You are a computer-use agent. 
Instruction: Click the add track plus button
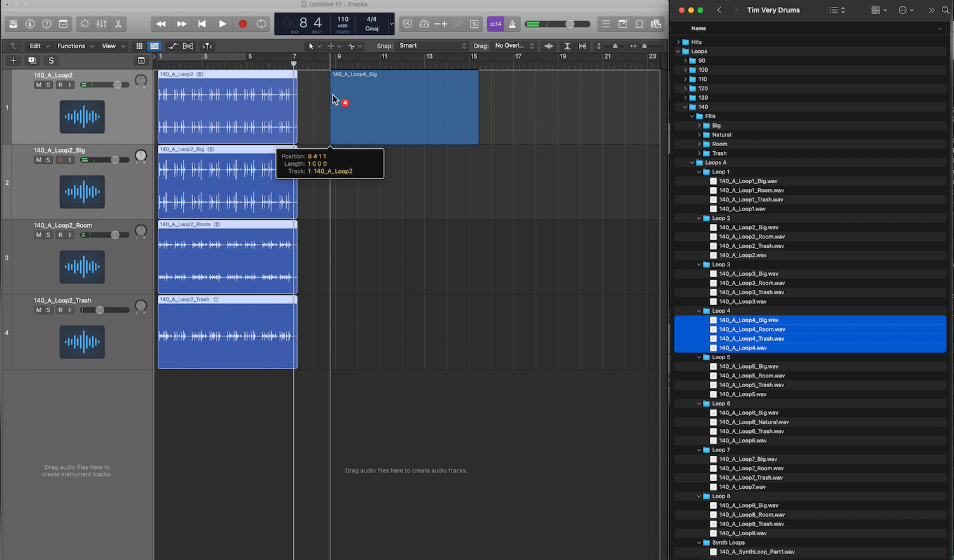(x=13, y=60)
